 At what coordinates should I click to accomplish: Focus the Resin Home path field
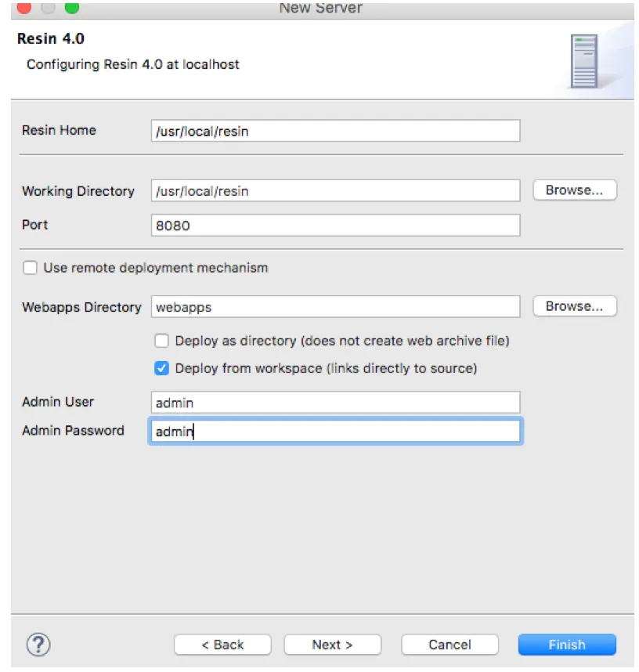[x=336, y=131]
